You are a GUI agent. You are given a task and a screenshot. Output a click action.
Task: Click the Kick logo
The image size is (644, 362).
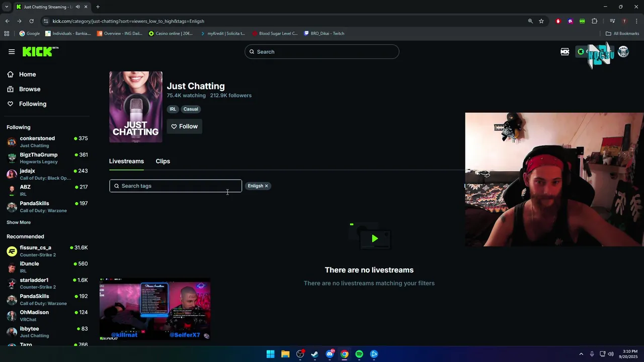(x=40, y=52)
